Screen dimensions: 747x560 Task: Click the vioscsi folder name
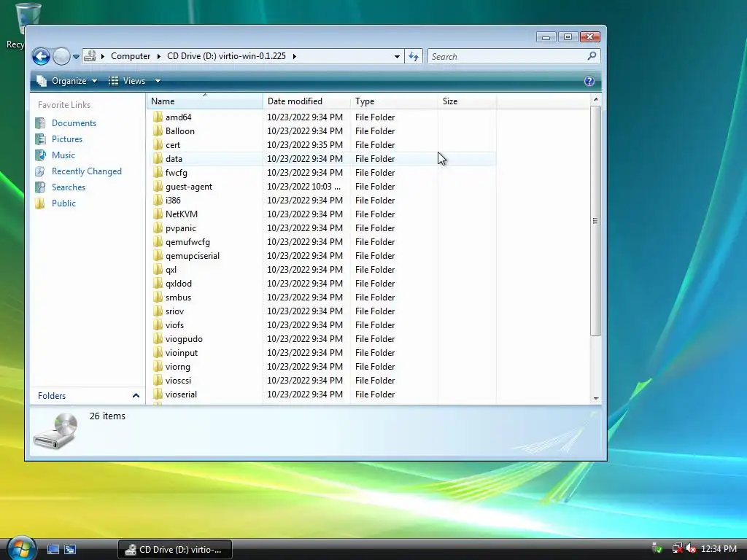click(x=178, y=381)
